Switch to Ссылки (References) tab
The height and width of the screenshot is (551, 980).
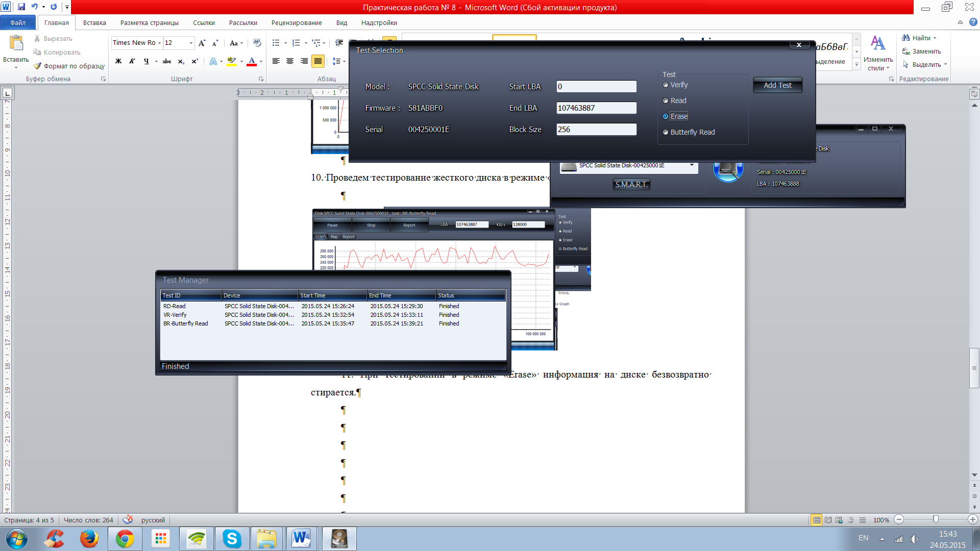coord(204,22)
